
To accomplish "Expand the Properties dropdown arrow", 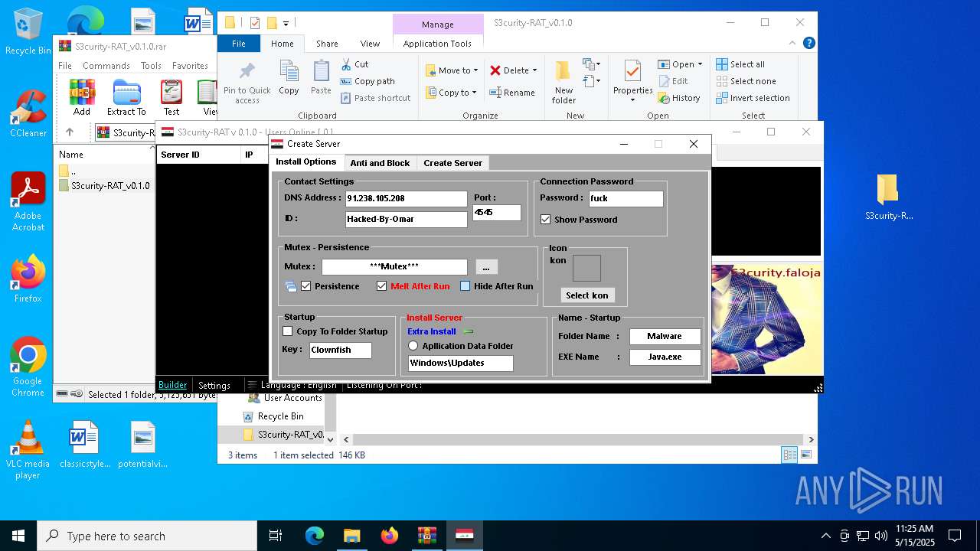I will [632, 100].
